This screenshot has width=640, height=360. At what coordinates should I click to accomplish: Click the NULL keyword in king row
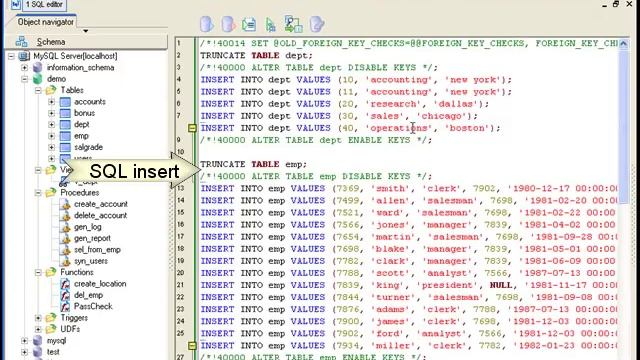click(x=501, y=285)
